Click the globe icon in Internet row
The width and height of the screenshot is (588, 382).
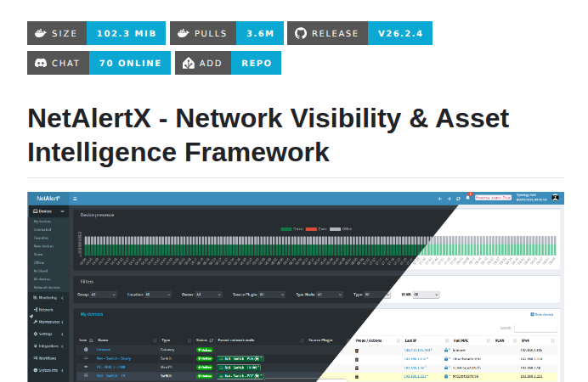click(x=86, y=350)
